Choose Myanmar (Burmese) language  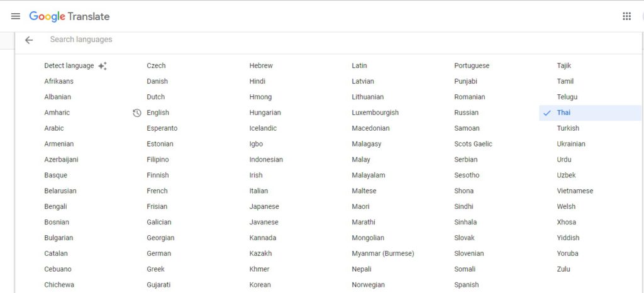(x=382, y=254)
